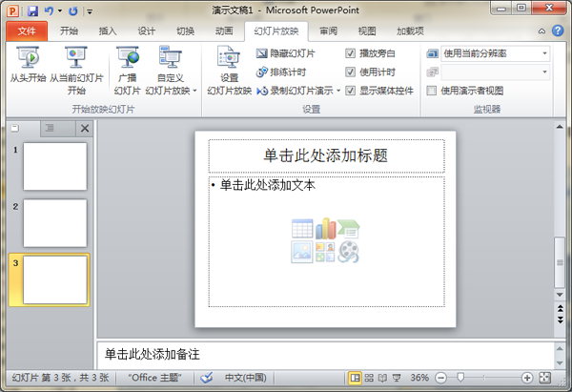Select slide 2 thumbnail
This screenshot has height=392, width=572.
(55, 223)
